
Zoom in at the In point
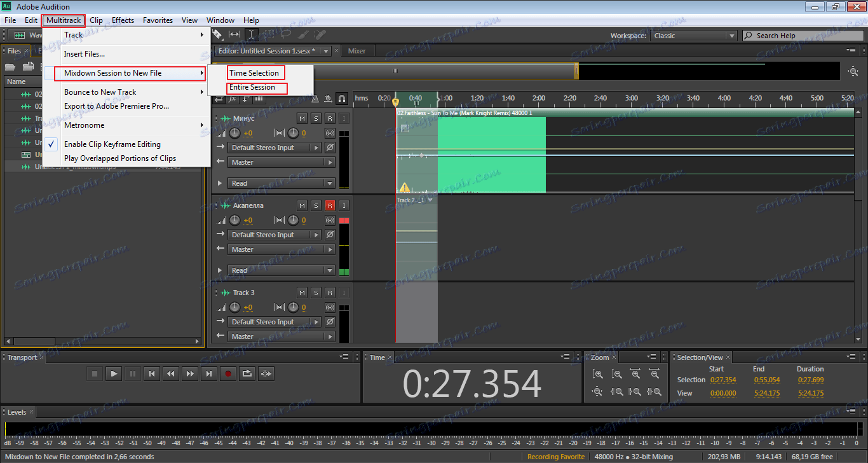[x=617, y=392]
